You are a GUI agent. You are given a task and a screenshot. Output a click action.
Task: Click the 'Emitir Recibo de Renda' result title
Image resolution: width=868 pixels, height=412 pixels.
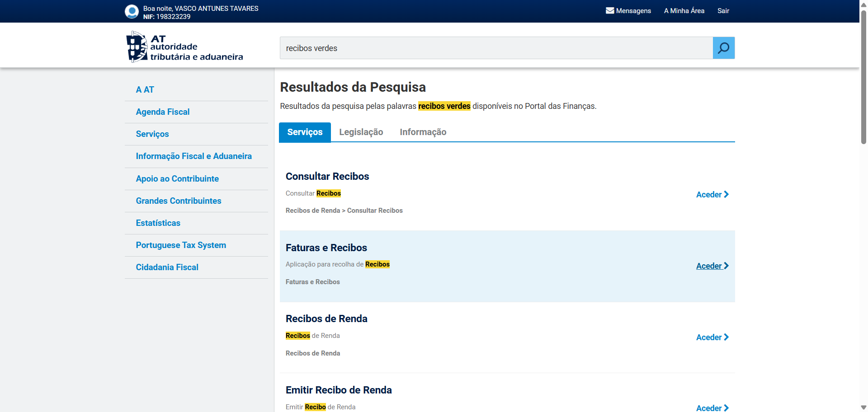(x=339, y=390)
